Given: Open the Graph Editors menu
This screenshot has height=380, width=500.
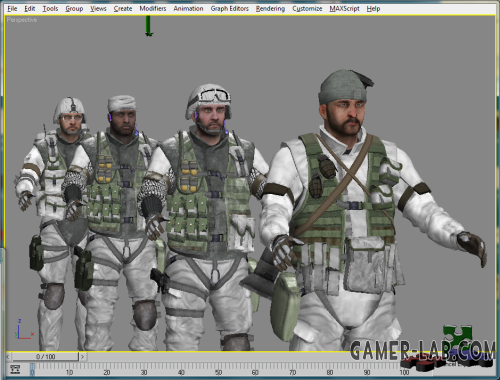Looking at the screenshot, I should pos(230,9).
